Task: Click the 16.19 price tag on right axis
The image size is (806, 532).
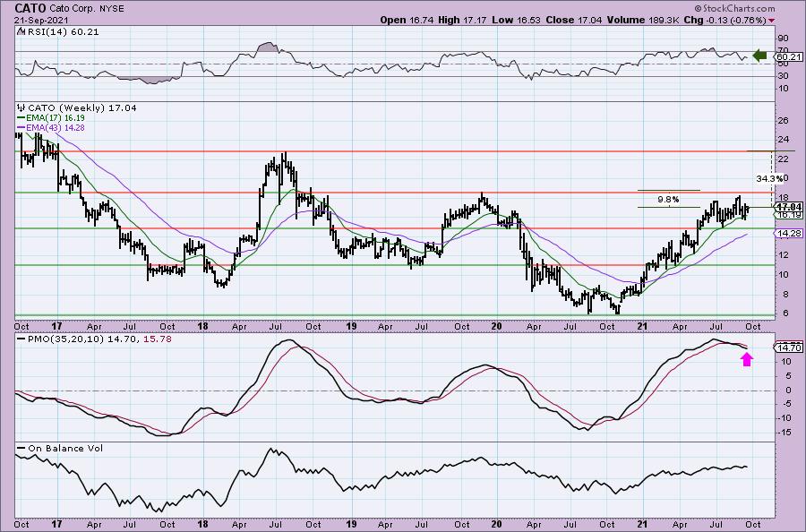Action: (x=788, y=215)
